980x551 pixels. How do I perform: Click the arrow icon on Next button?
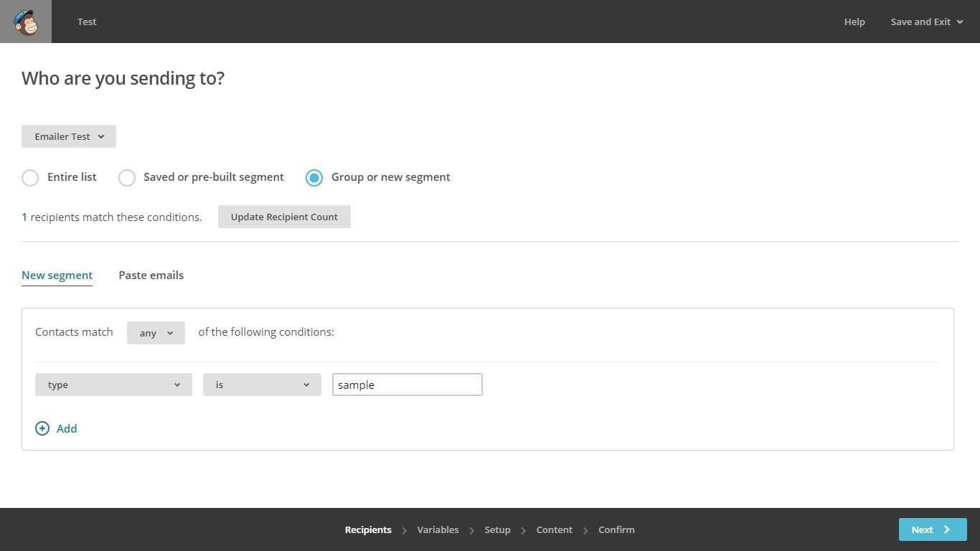coord(947,529)
